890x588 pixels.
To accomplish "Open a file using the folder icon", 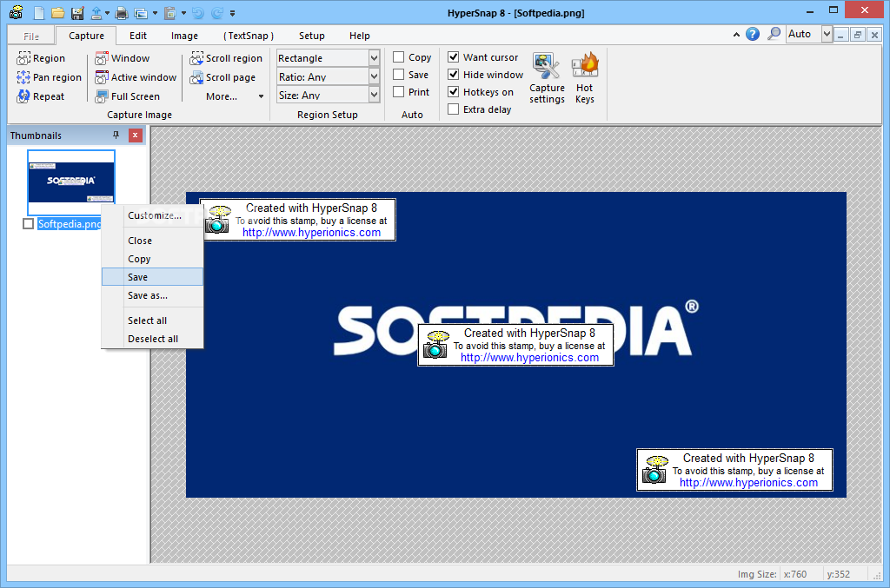I will coord(57,12).
